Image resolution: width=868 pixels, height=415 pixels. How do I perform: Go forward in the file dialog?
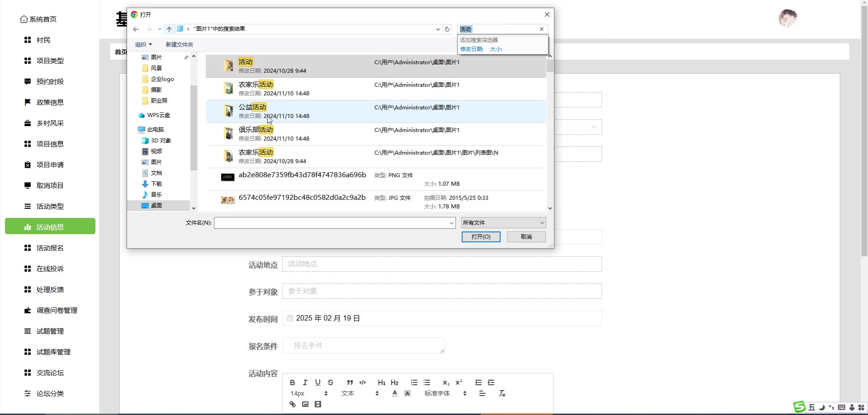[149, 29]
